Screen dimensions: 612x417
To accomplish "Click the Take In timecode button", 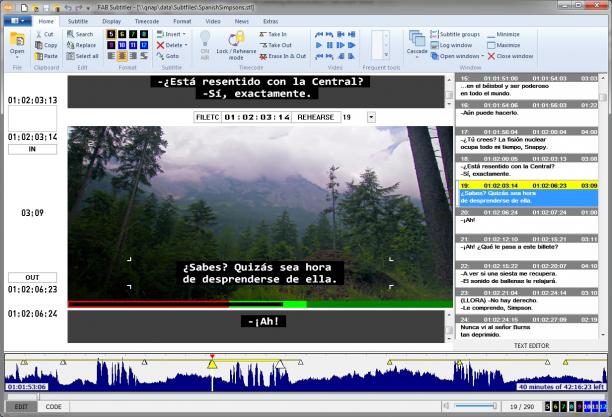I will click(273, 34).
